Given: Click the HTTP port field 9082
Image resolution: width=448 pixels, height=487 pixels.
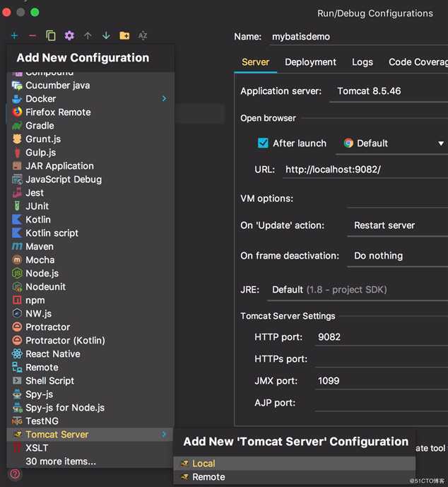Looking at the screenshot, I should pos(382,337).
